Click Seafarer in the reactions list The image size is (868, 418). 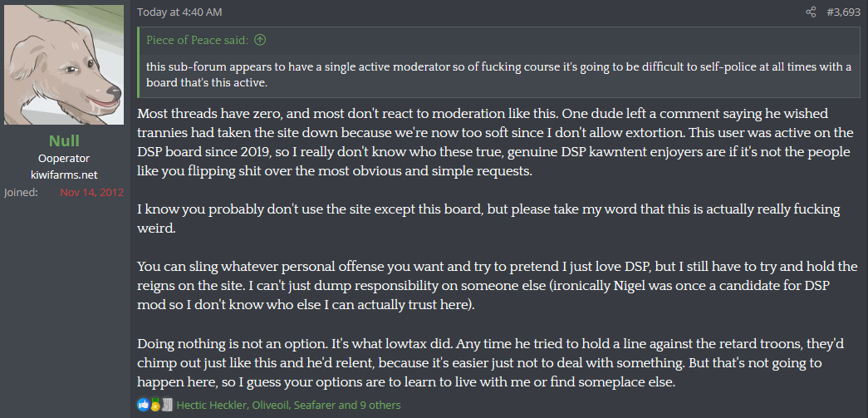point(314,405)
